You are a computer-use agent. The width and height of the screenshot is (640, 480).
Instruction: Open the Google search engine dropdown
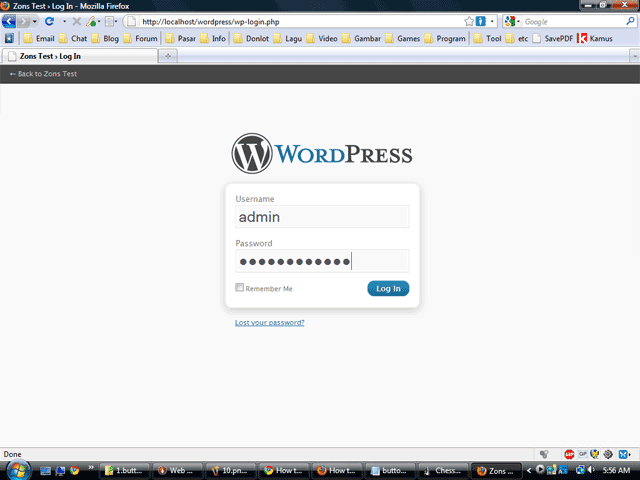click(x=511, y=21)
